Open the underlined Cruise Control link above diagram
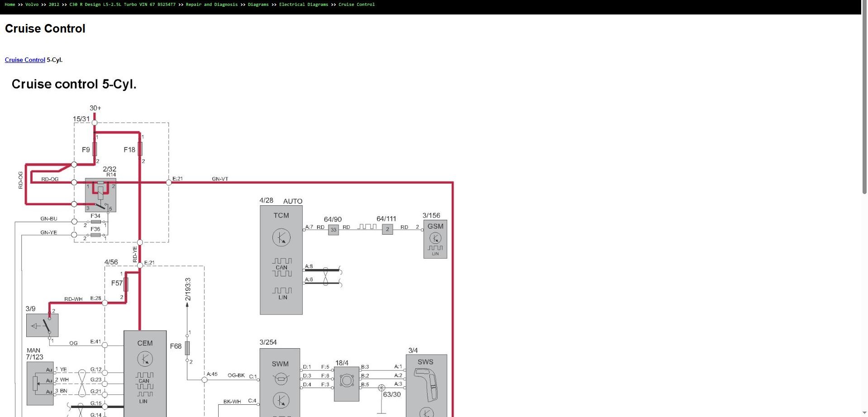Screen dimensions: 868x417 click(25, 60)
